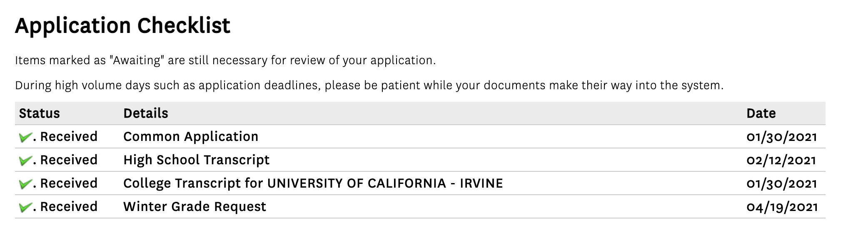Click the Application Checklist heading
This screenshot has height=231, width=868.
(x=122, y=26)
